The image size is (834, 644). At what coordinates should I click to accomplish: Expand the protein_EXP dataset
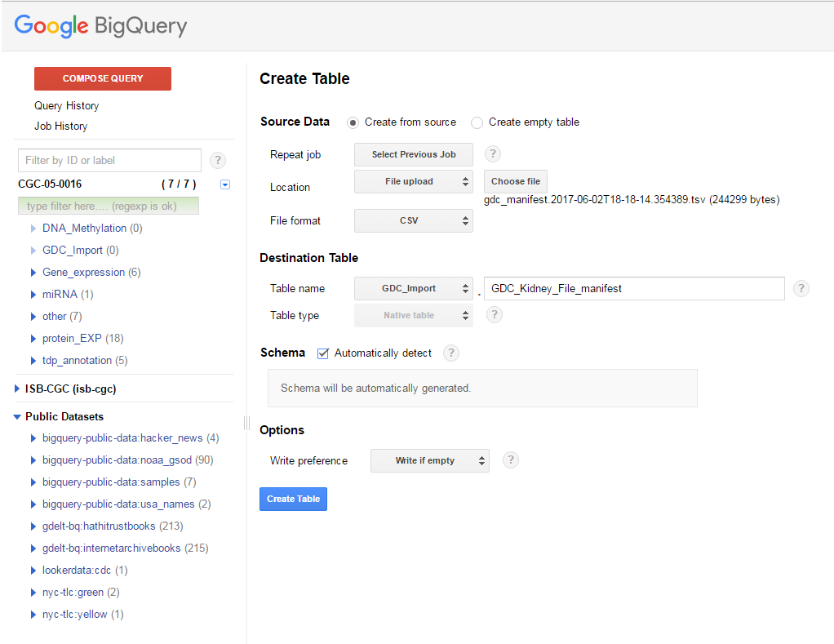pos(33,339)
